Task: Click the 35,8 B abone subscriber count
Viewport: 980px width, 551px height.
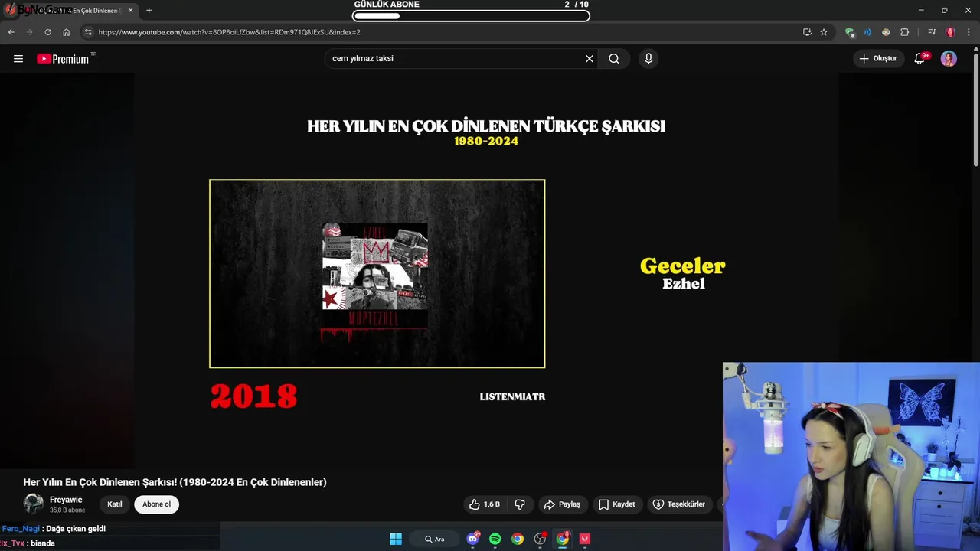Action: click(67, 510)
